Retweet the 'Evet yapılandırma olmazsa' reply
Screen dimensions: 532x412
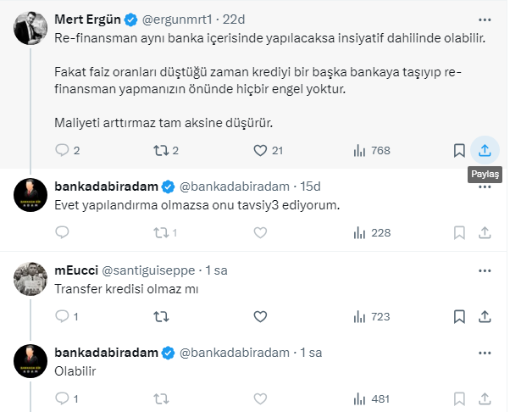click(x=159, y=231)
